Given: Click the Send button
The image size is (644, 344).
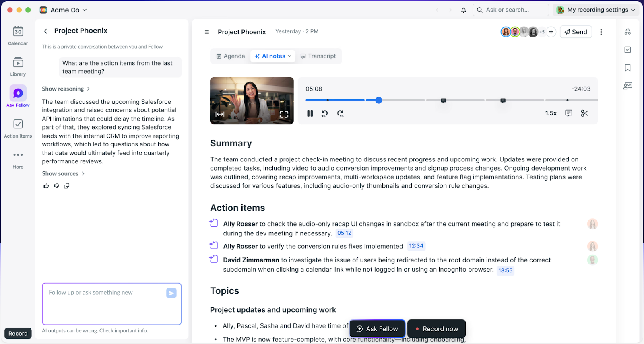Looking at the screenshot, I should point(576,32).
